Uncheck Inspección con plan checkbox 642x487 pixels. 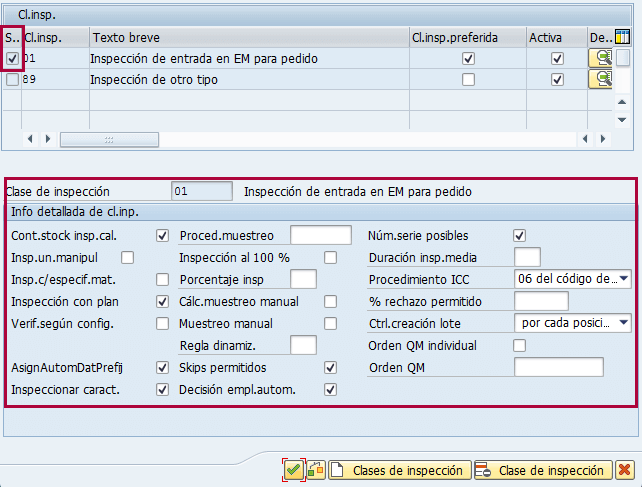tap(163, 302)
